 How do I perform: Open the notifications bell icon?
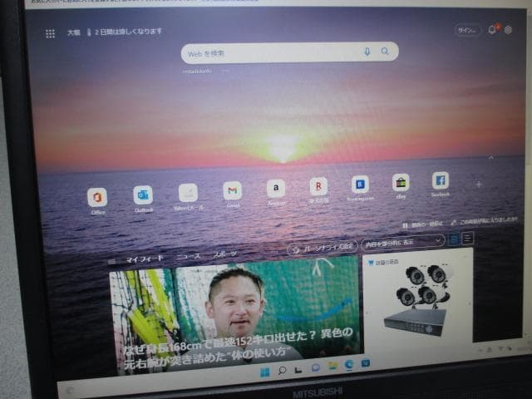[x=493, y=30]
